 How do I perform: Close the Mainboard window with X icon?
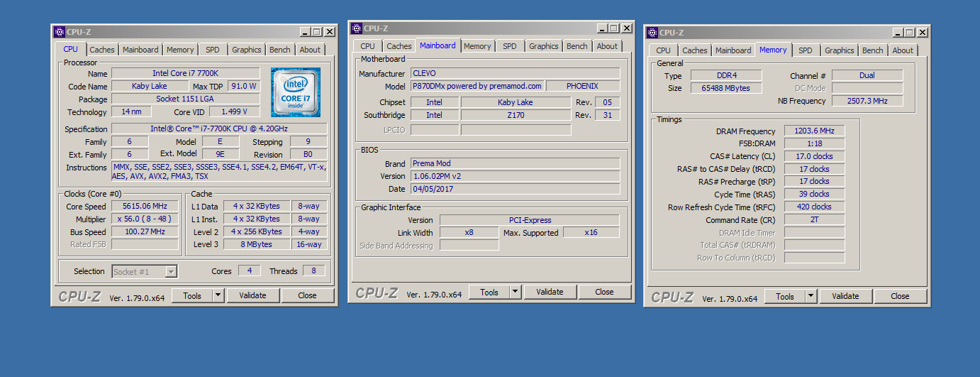(627, 28)
